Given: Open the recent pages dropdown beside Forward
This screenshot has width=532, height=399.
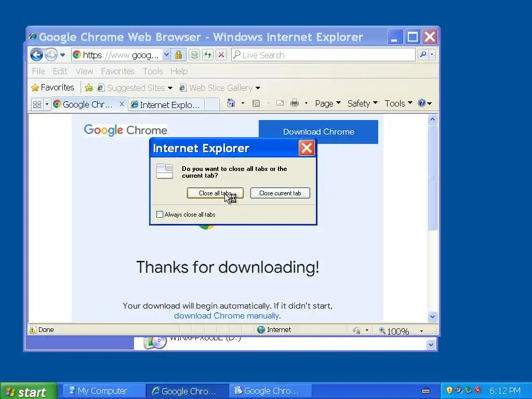Looking at the screenshot, I should click(63, 55).
